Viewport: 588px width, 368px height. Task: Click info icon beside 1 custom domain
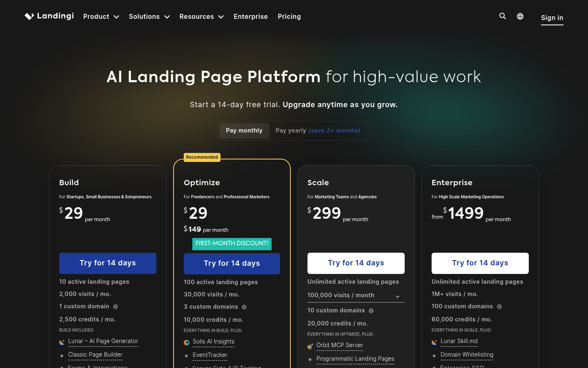click(x=116, y=307)
